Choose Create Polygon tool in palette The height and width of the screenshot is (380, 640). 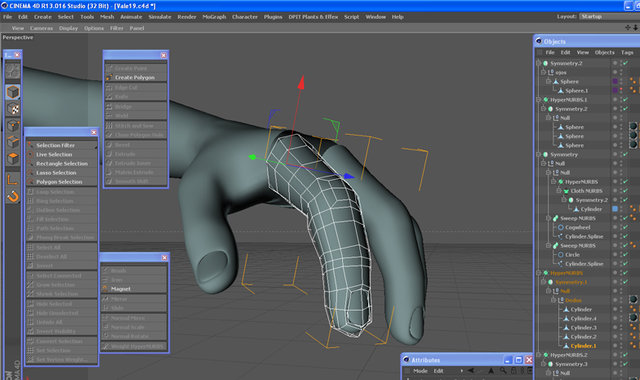(x=136, y=78)
